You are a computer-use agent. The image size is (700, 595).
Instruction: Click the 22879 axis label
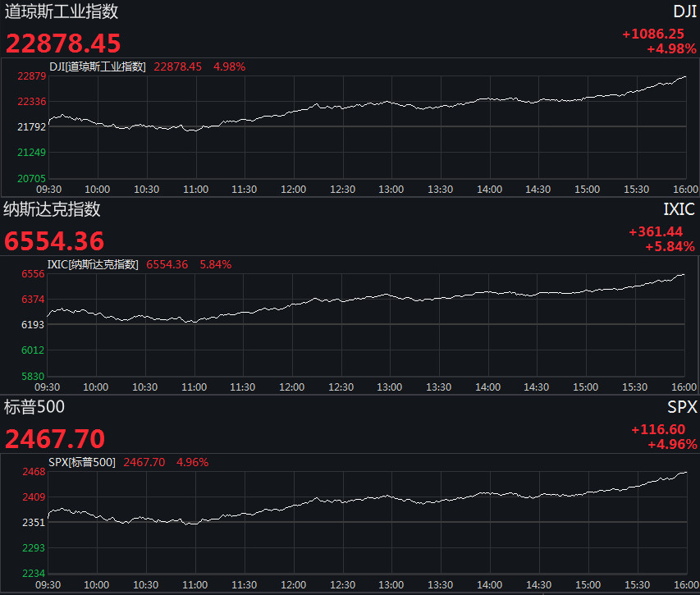pos(32,76)
